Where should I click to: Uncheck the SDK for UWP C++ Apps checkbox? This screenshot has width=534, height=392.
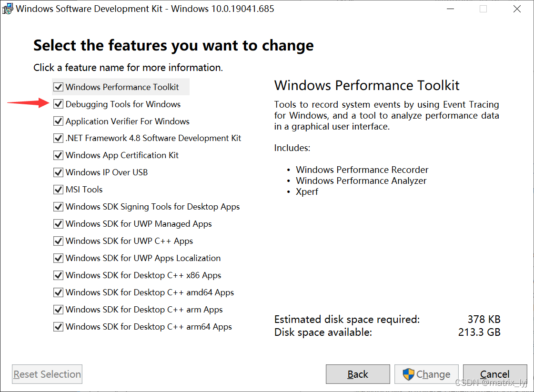click(58, 241)
